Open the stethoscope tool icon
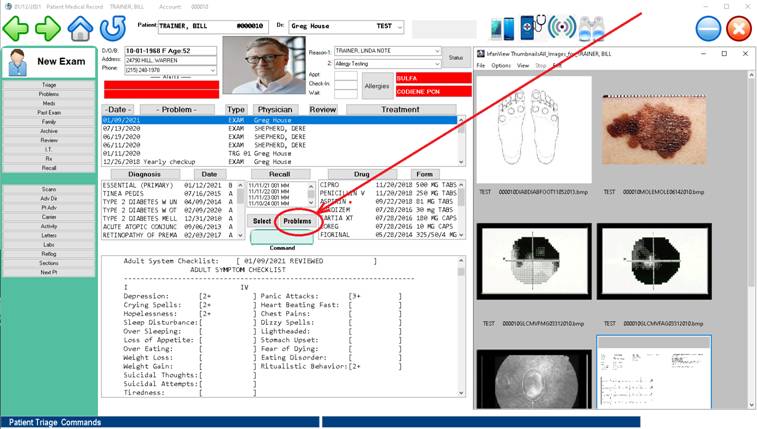 538,27
